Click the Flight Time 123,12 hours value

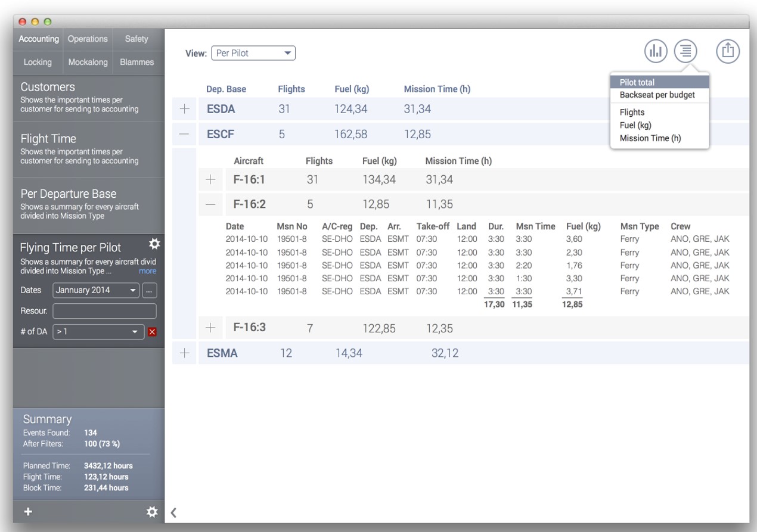pyautogui.click(x=106, y=477)
